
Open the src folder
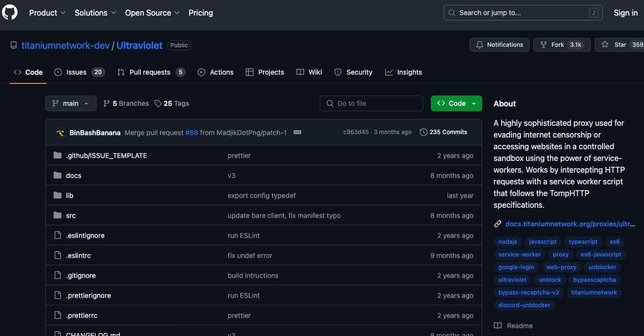pyautogui.click(x=71, y=216)
